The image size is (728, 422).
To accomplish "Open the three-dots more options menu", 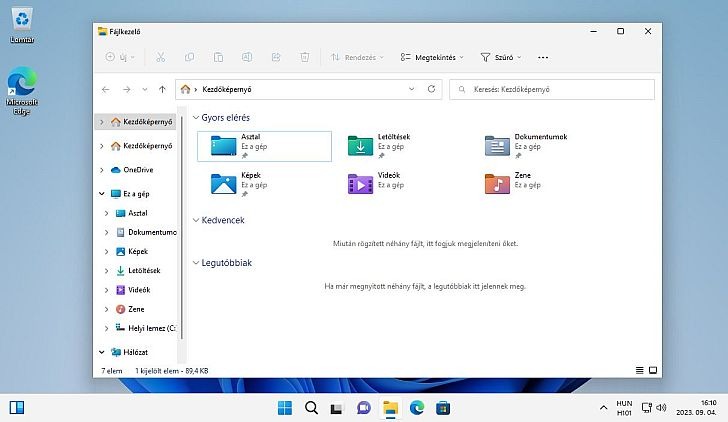I will coord(543,58).
